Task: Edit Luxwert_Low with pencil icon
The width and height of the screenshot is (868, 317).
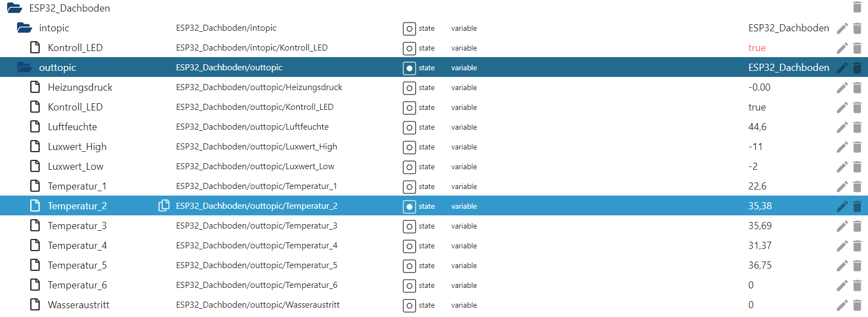Action: click(x=842, y=166)
